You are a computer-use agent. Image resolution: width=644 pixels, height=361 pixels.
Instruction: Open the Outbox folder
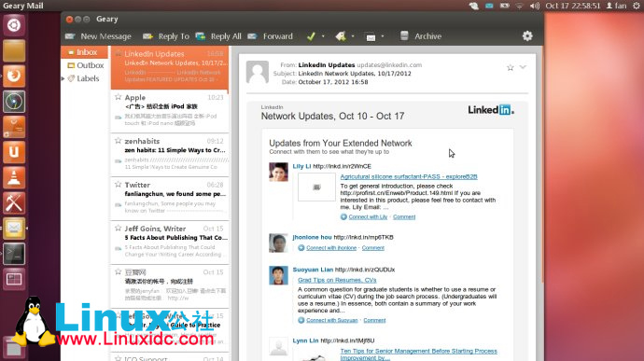tap(86, 65)
